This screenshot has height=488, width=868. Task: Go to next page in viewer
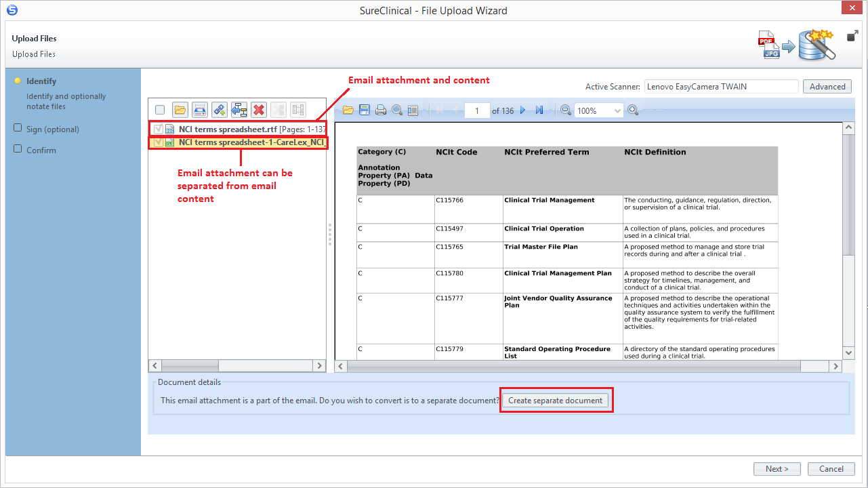[x=522, y=110]
